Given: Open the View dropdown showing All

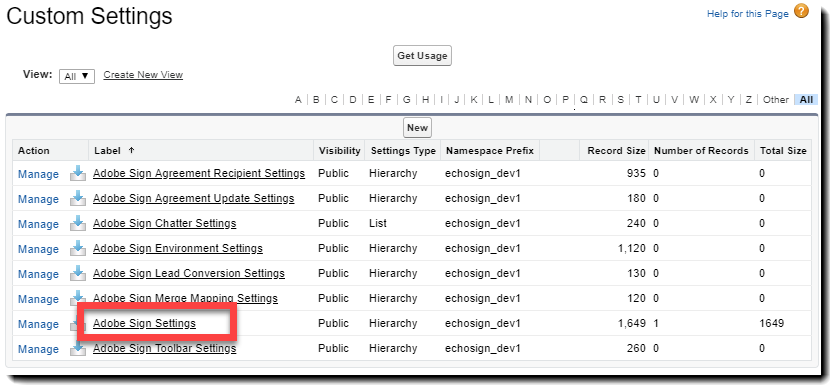Looking at the screenshot, I should (x=77, y=76).
